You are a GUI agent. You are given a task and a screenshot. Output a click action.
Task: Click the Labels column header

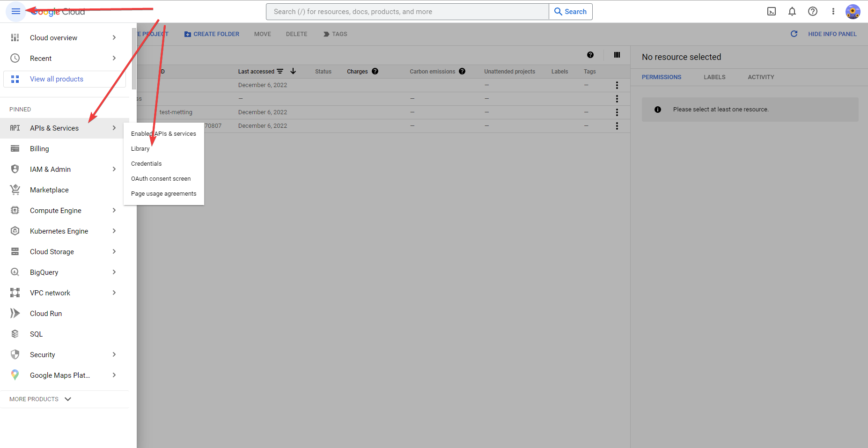coord(559,72)
